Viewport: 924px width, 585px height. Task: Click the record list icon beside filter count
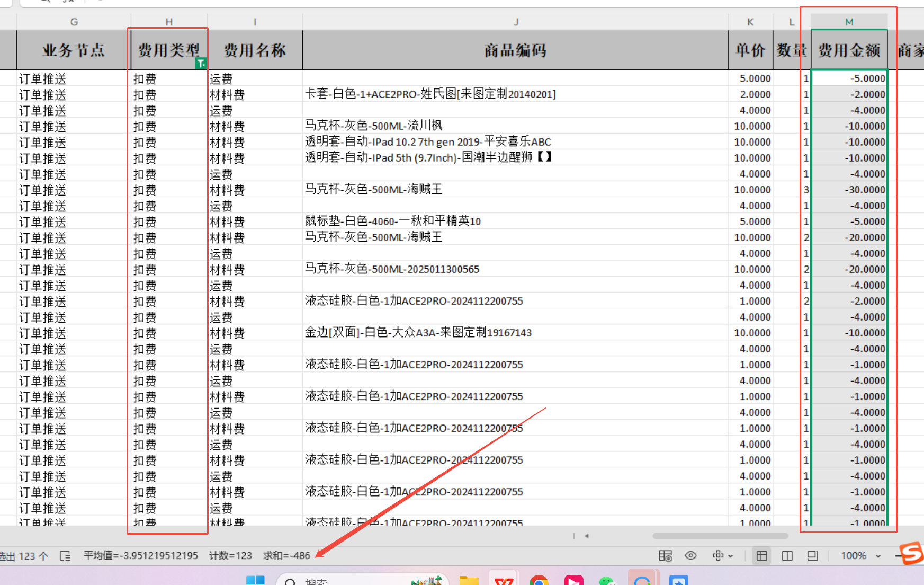(65, 556)
